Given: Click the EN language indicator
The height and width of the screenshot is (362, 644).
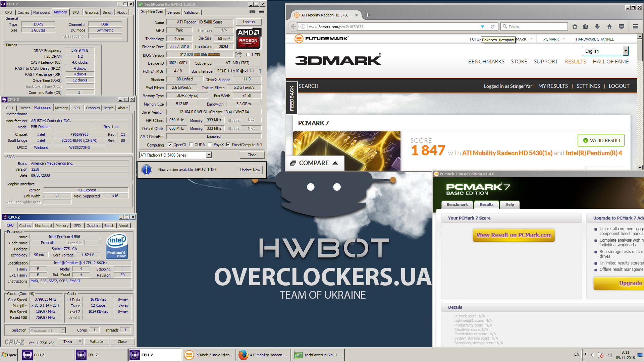Looking at the screenshot, I should coord(577,354).
